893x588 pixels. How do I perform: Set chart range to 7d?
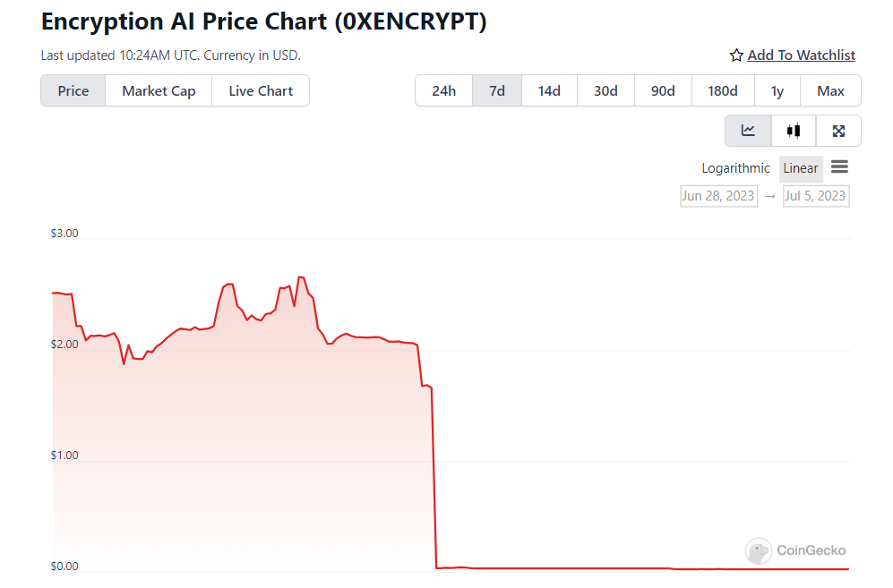[x=497, y=91]
